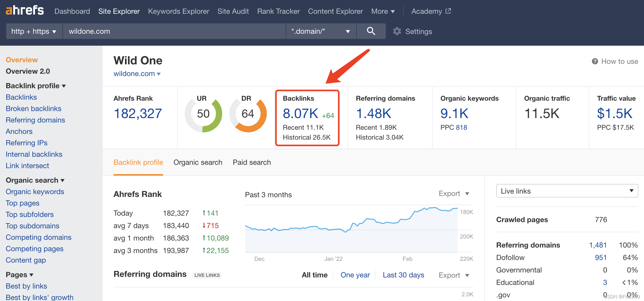Open Keywords Explorer from the top menu
The height and width of the screenshot is (301, 644).
(x=178, y=11)
